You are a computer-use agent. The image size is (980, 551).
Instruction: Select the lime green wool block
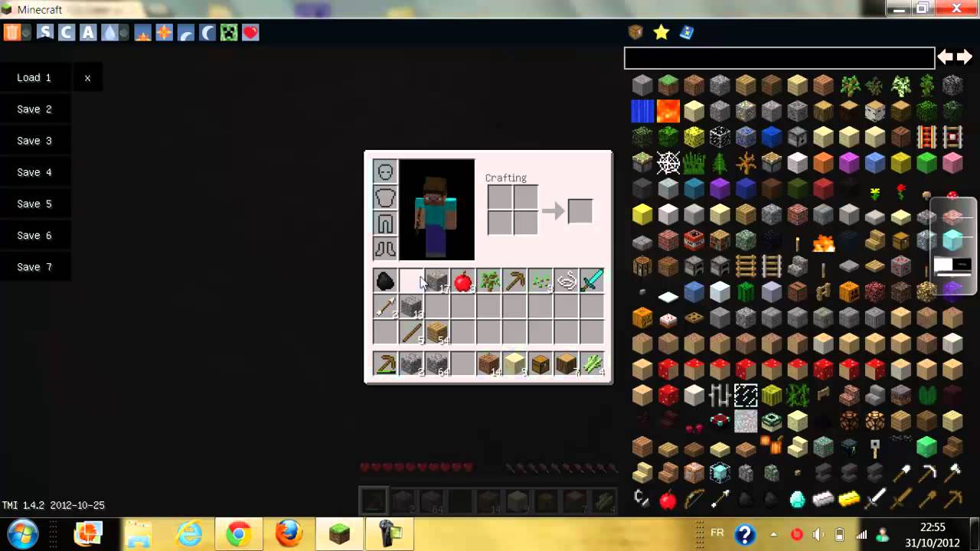[x=926, y=162]
